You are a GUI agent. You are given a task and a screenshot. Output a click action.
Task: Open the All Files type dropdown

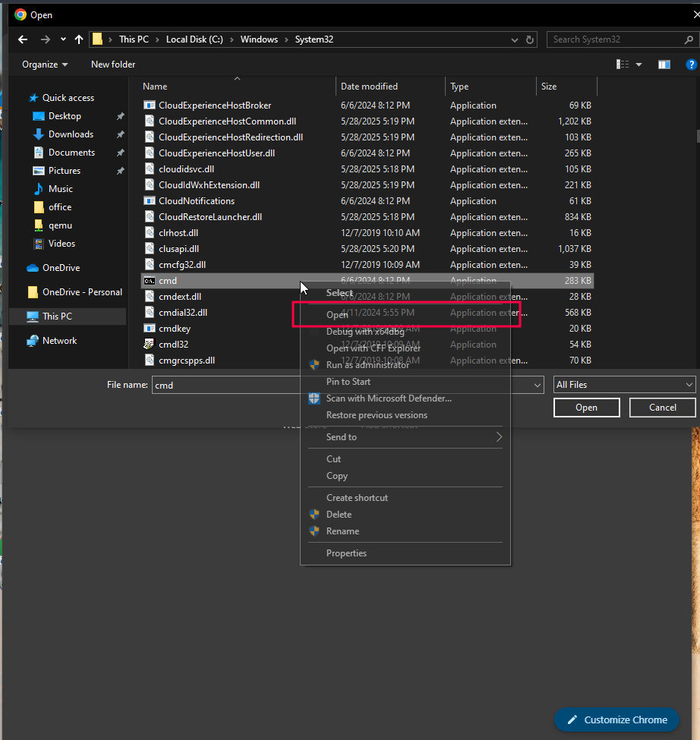point(624,385)
